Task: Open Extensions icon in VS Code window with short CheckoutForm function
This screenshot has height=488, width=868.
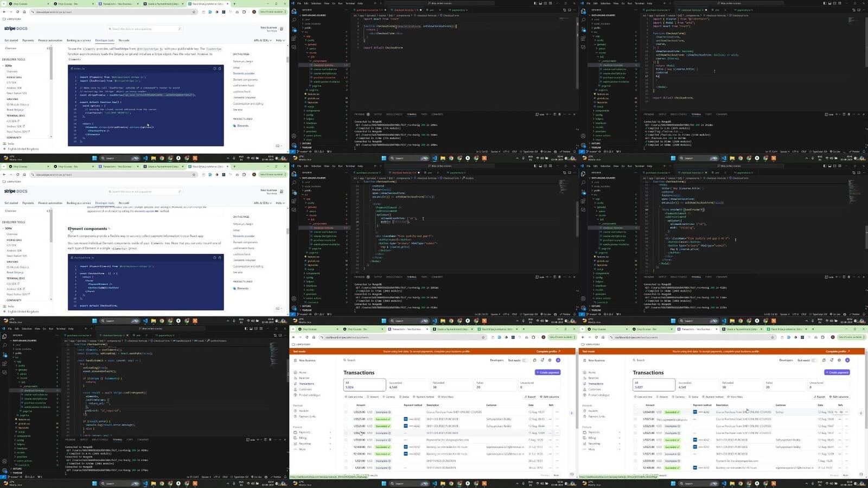Action: pyautogui.click(x=294, y=39)
